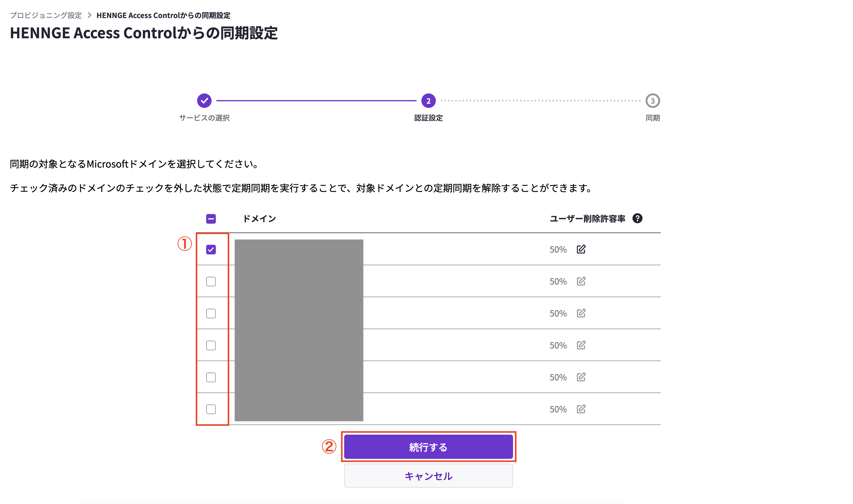
Task: Click the 続行する button
Action: [428, 447]
